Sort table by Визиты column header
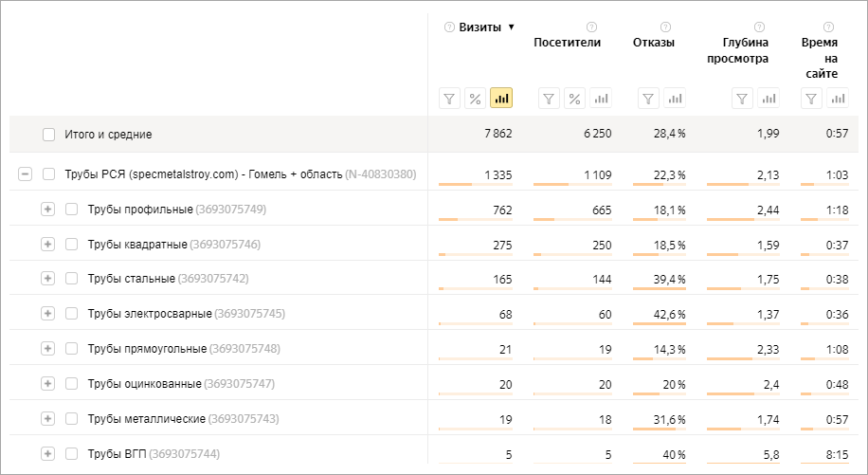Image resolution: width=868 pixels, height=475 pixels. [x=480, y=27]
